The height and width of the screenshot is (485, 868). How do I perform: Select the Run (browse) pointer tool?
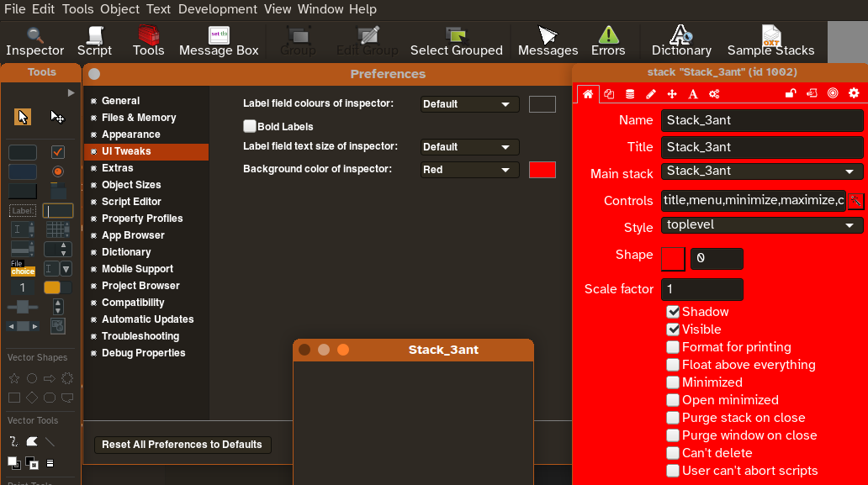[23, 117]
